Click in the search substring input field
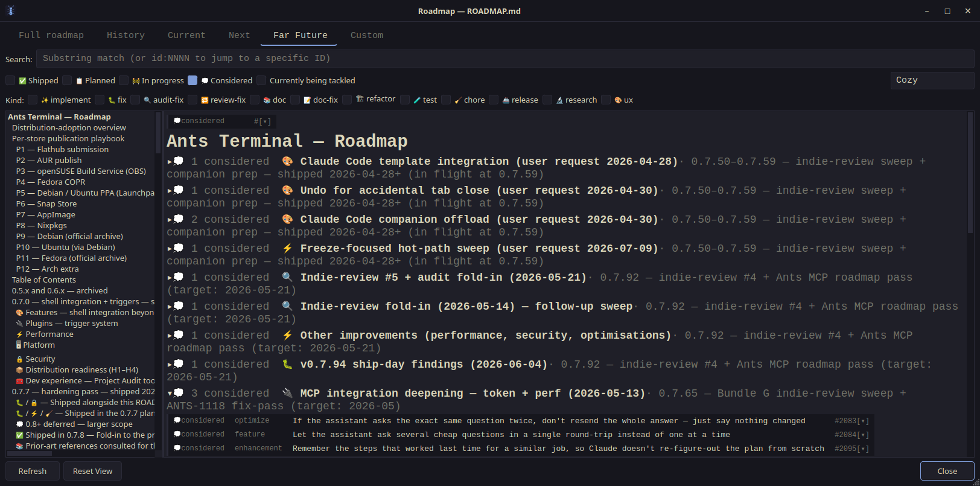This screenshot has width=980, height=486. click(505, 59)
